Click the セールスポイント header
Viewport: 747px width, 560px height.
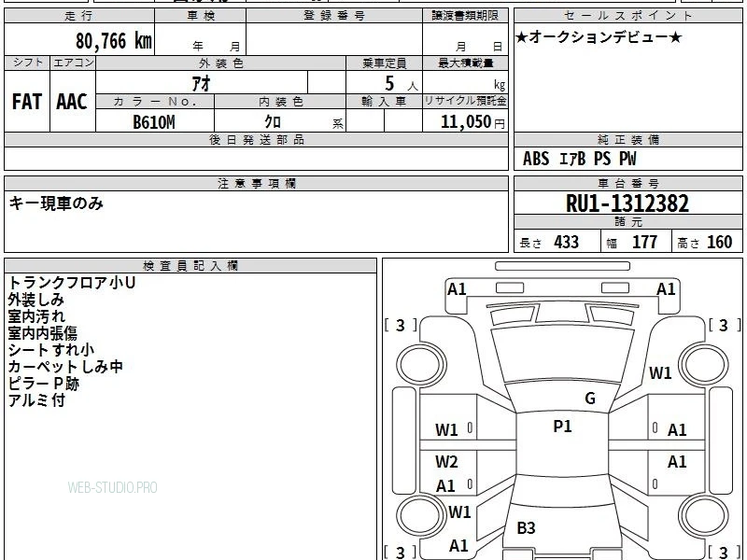[627, 16]
